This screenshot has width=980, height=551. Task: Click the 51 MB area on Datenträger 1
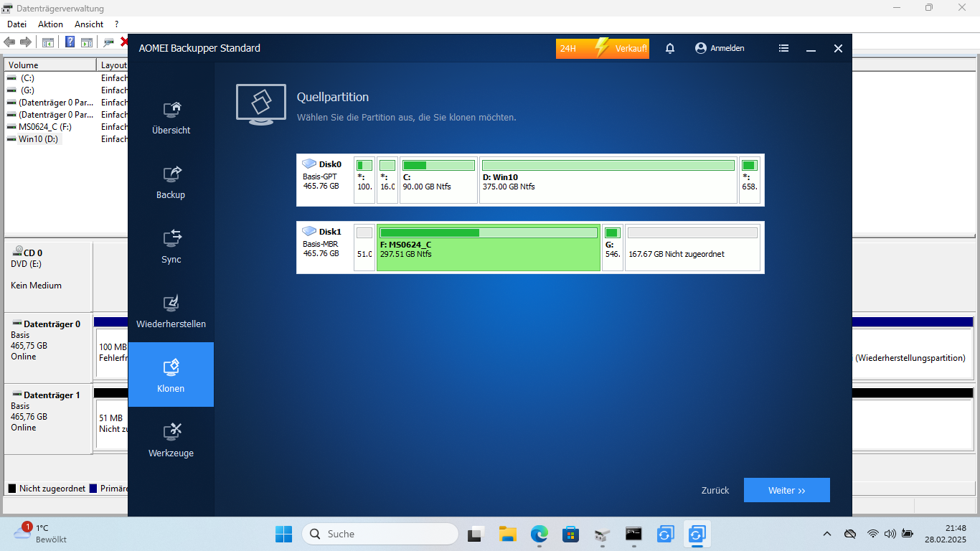(x=111, y=423)
